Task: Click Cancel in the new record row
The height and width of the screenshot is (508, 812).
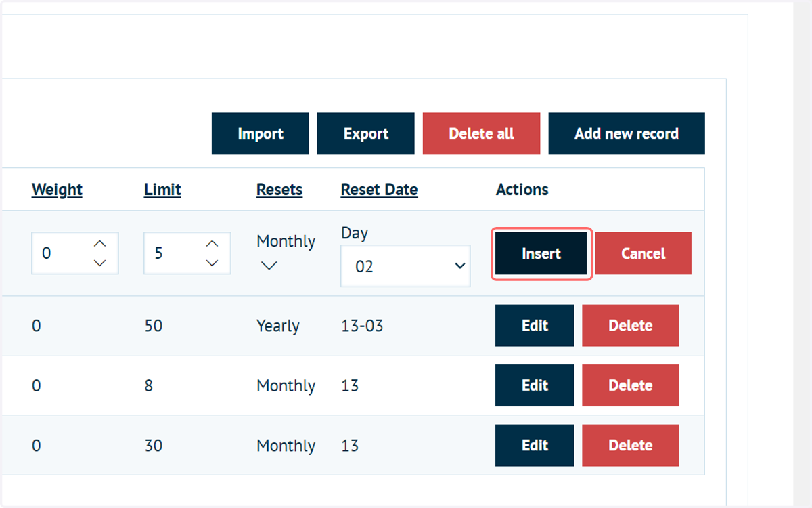Action: pos(644,253)
